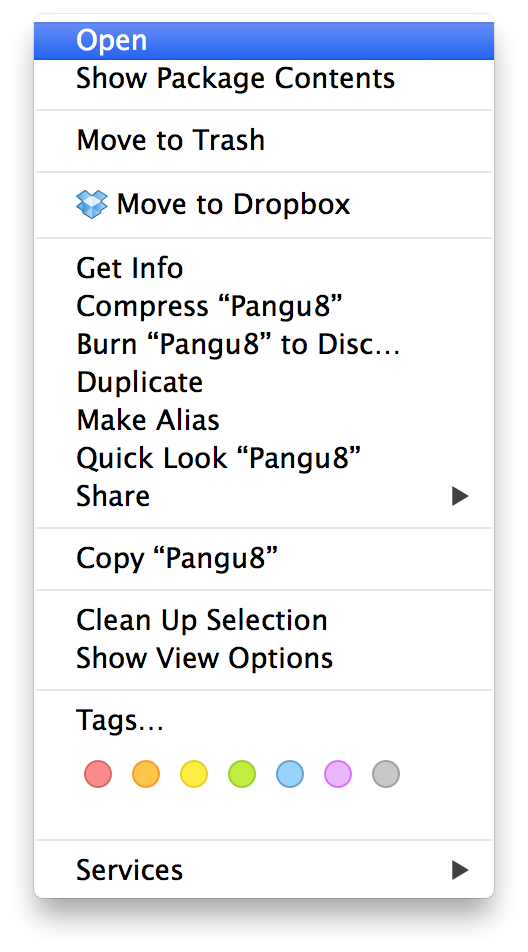Apply the green tag color
The image size is (528, 952).
242,775
